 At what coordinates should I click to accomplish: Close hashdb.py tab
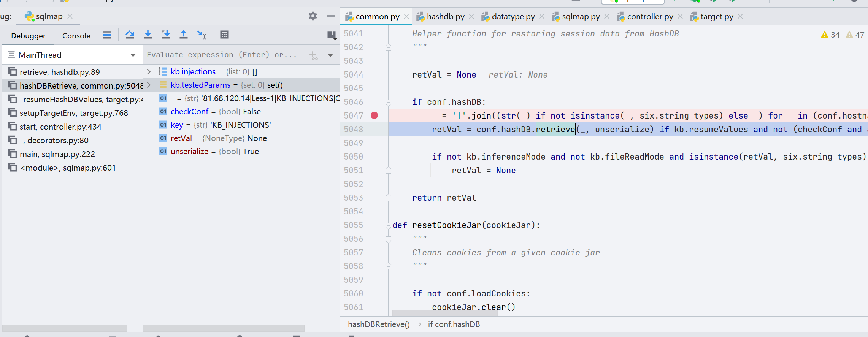pyautogui.click(x=471, y=16)
